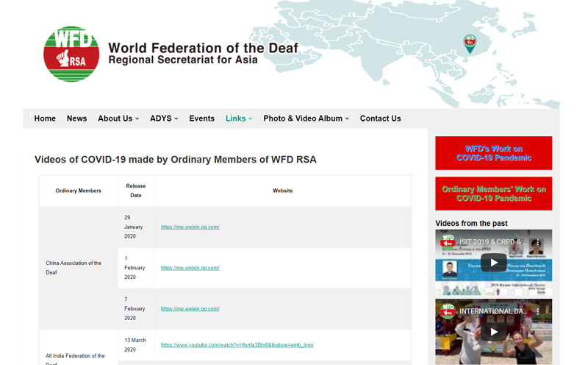The width and height of the screenshot is (588, 365).
Task: Click the Ordinary Members column header
Action: [x=79, y=191]
